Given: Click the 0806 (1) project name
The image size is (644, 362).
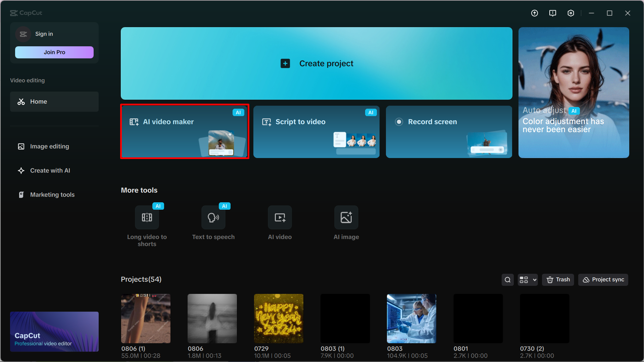Looking at the screenshot, I should [x=134, y=349].
